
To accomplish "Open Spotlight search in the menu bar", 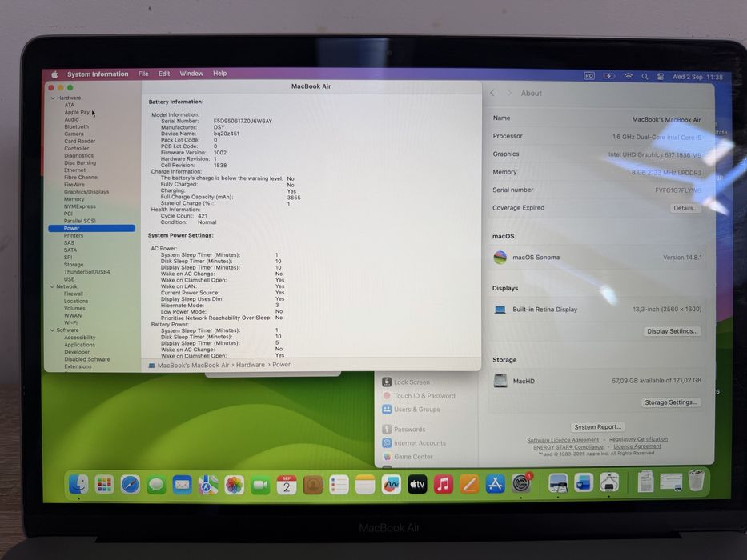I will click(x=645, y=76).
